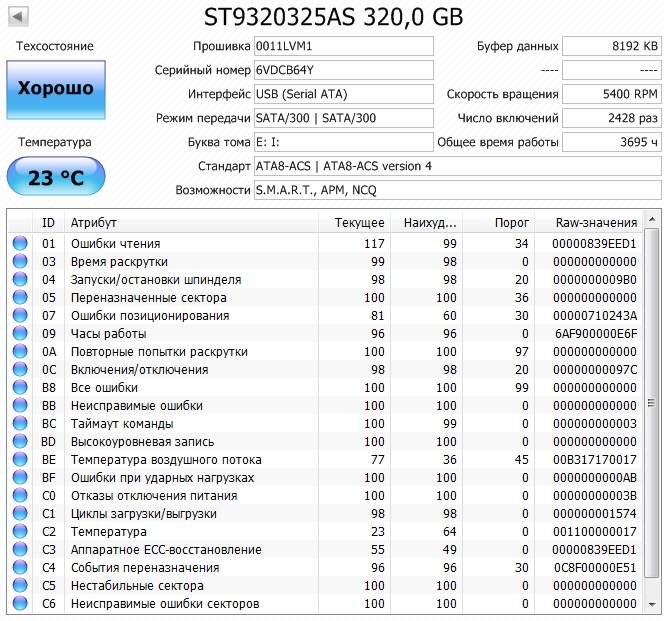Click status circle for BC Таймаут команды

(20, 423)
